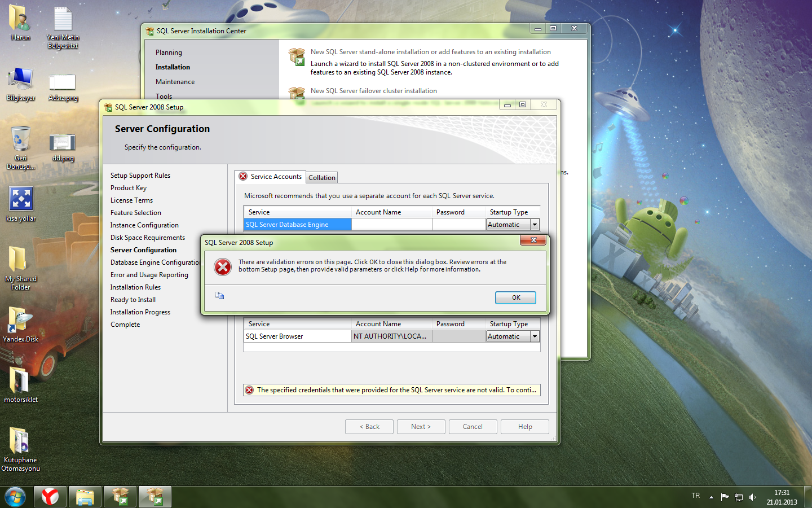812x508 pixels.
Task: Select Installation Progress step
Action: pos(140,312)
